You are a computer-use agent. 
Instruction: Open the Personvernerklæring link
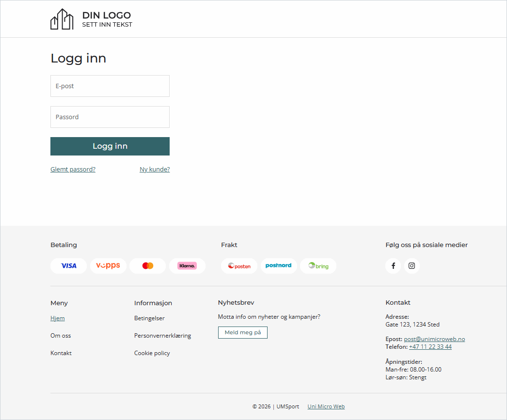coord(162,336)
